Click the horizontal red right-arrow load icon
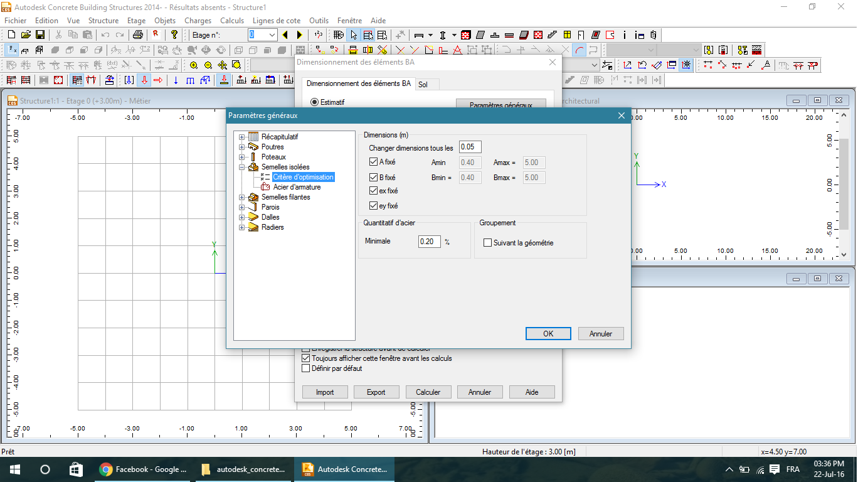 (158, 80)
